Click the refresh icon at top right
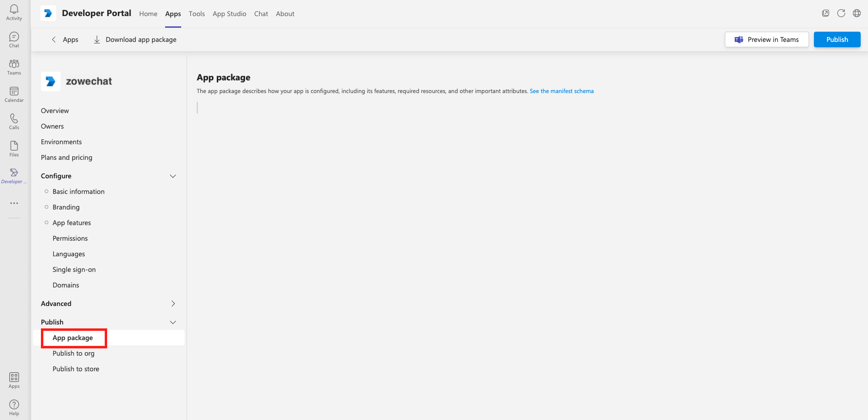 pyautogui.click(x=841, y=13)
